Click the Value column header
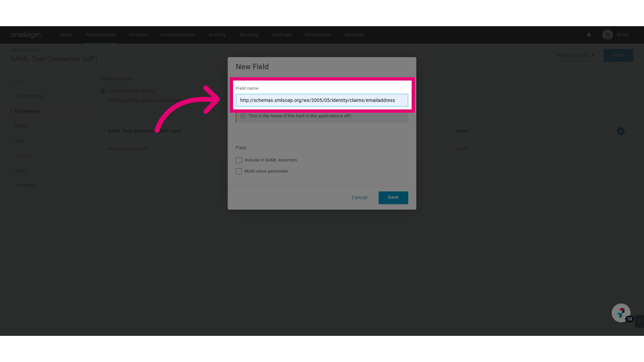This screenshot has height=362, width=644. pyautogui.click(x=462, y=131)
